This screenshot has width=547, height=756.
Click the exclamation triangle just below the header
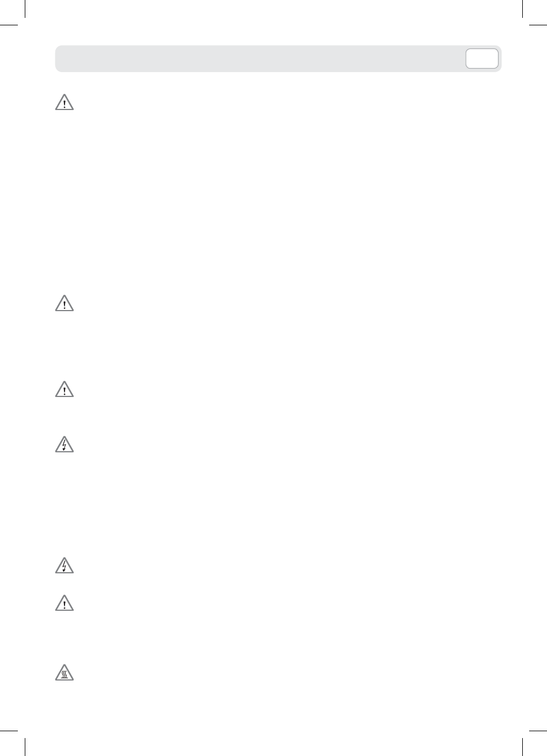(64, 103)
